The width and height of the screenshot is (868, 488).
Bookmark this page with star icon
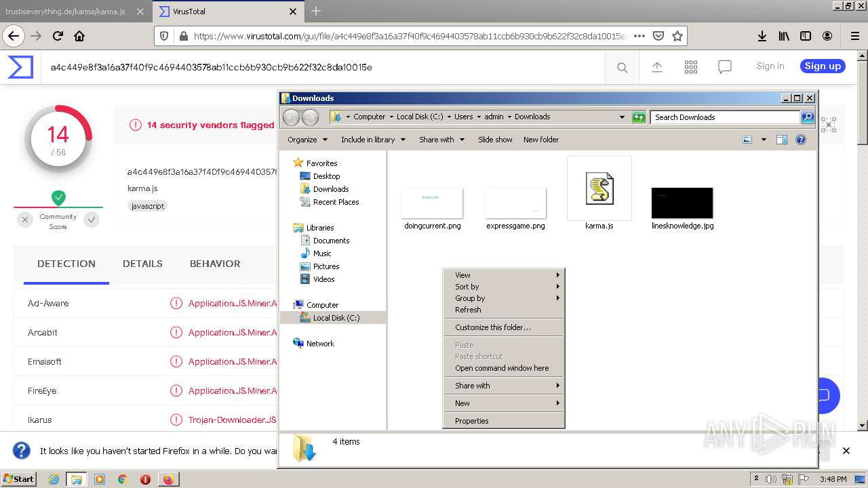pyautogui.click(x=677, y=36)
